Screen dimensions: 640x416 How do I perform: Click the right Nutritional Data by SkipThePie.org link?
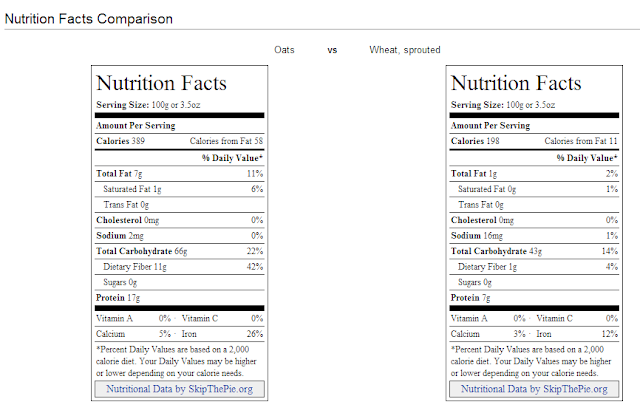pyautogui.click(x=534, y=389)
